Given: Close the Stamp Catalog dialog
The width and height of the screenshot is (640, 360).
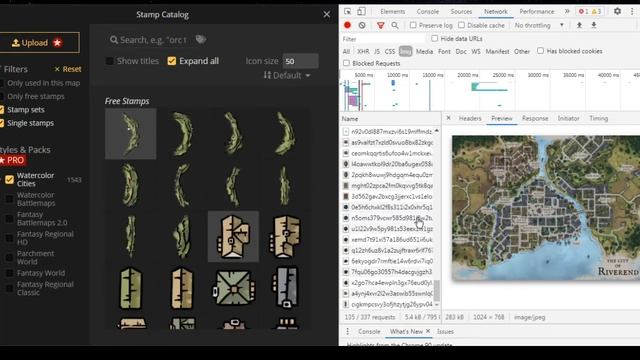Looking at the screenshot, I should coord(327,15).
